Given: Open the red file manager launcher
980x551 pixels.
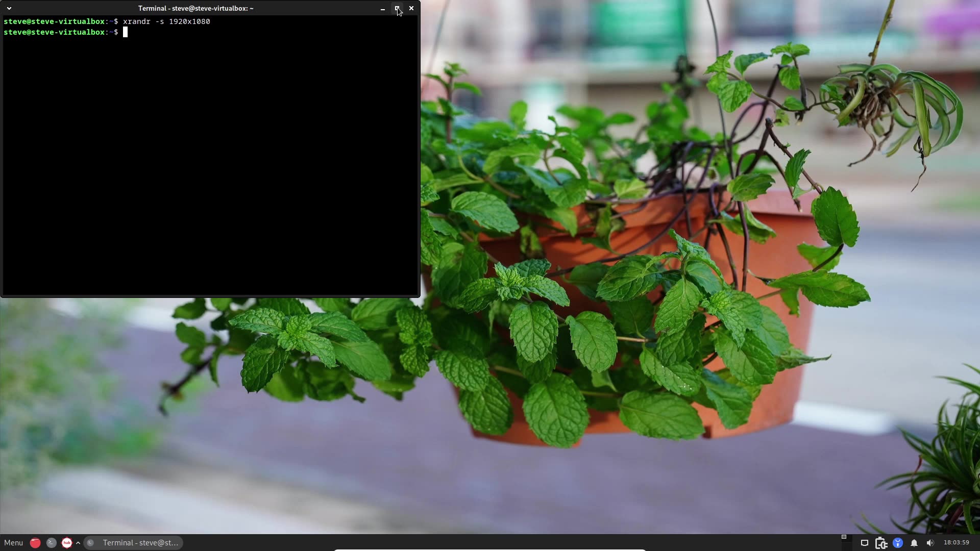Looking at the screenshot, I should 35,543.
